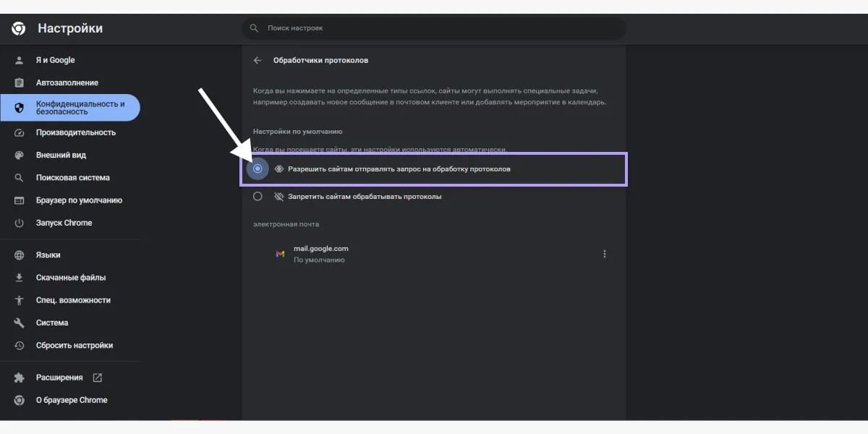This screenshot has height=434, width=868.
Task: Open Поисковая система settings section
Action: pyautogui.click(x=72, y=178)
